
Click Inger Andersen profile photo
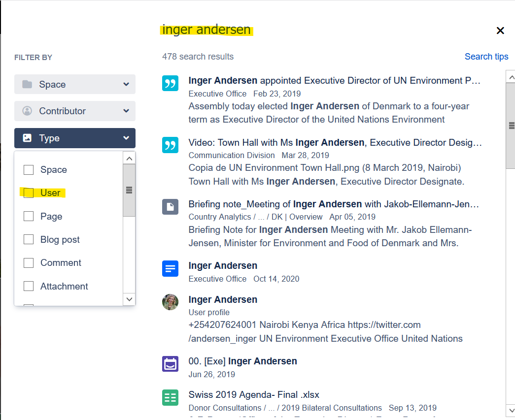[x=170, y=302]
